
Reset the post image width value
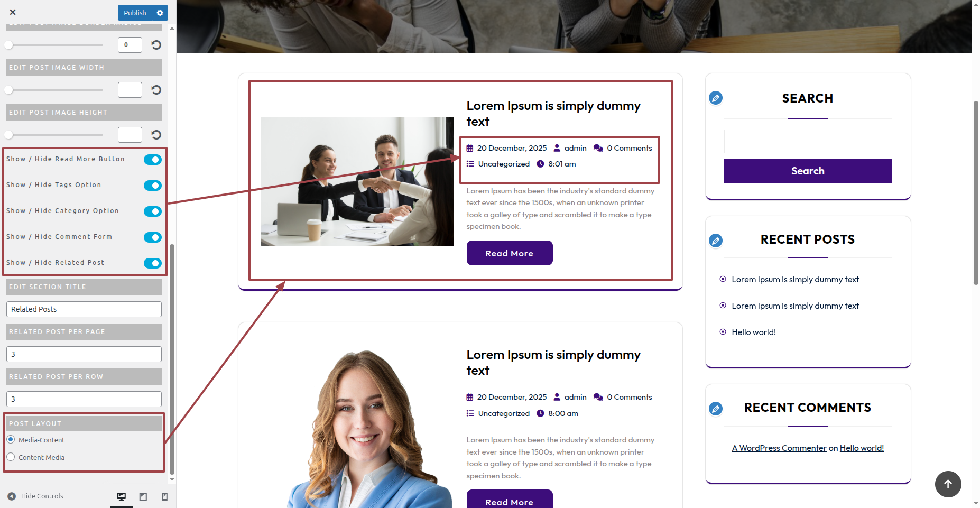pyautogui.click(x=156, y=90)
